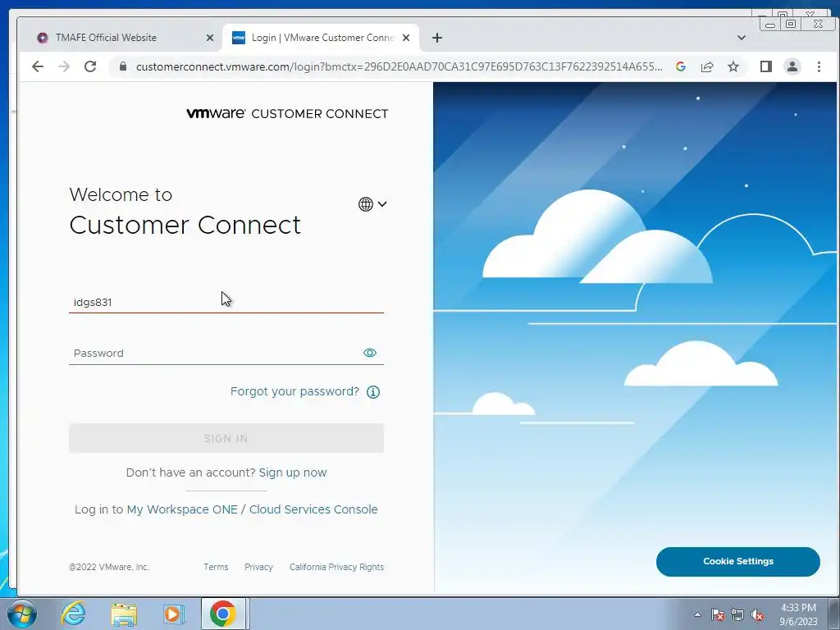840x630 pixels.
Task: Click the Chrome icon in the taskbar
Action: (x=223, y=614)
